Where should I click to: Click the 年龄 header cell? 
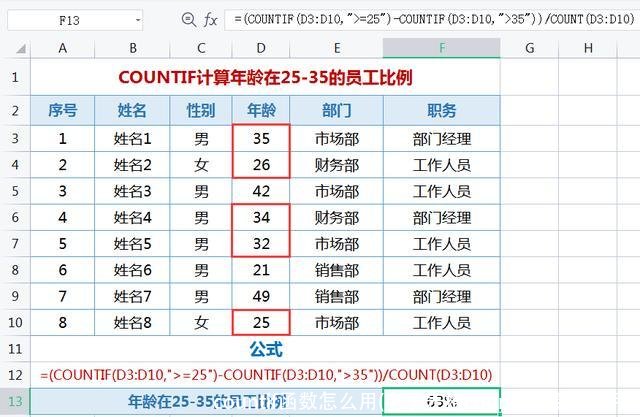pos(261,110)
